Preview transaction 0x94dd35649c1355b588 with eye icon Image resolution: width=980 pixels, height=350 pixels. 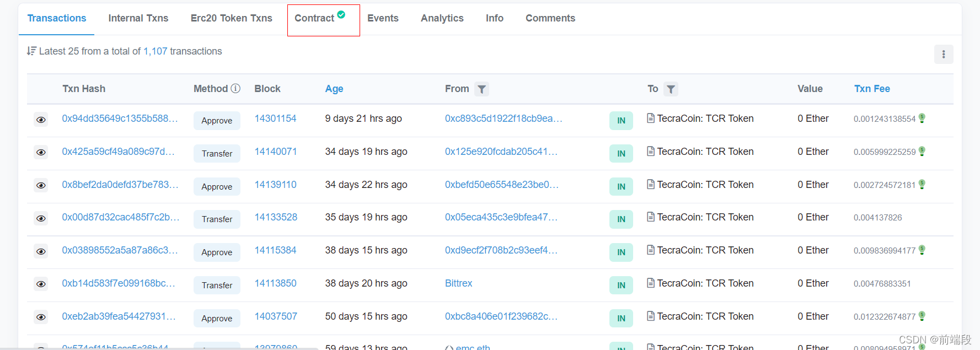tap(41, 120)
